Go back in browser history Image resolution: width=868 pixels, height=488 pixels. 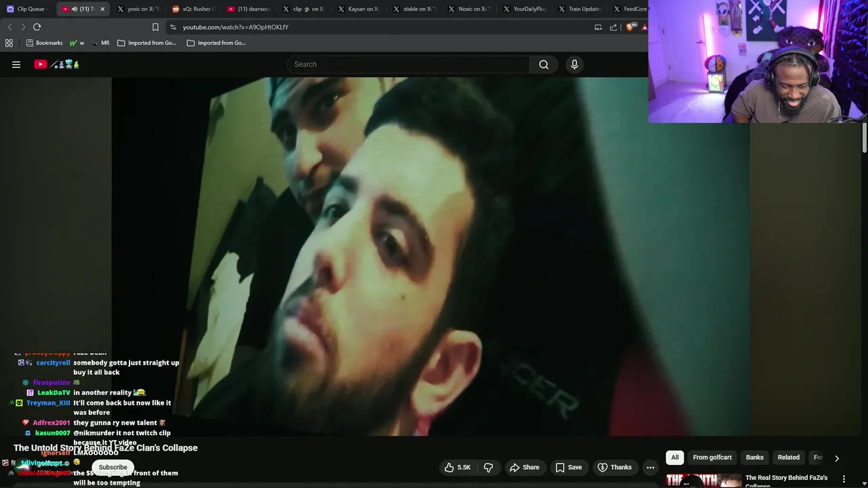pyautogui.click(x=9, y=27)
